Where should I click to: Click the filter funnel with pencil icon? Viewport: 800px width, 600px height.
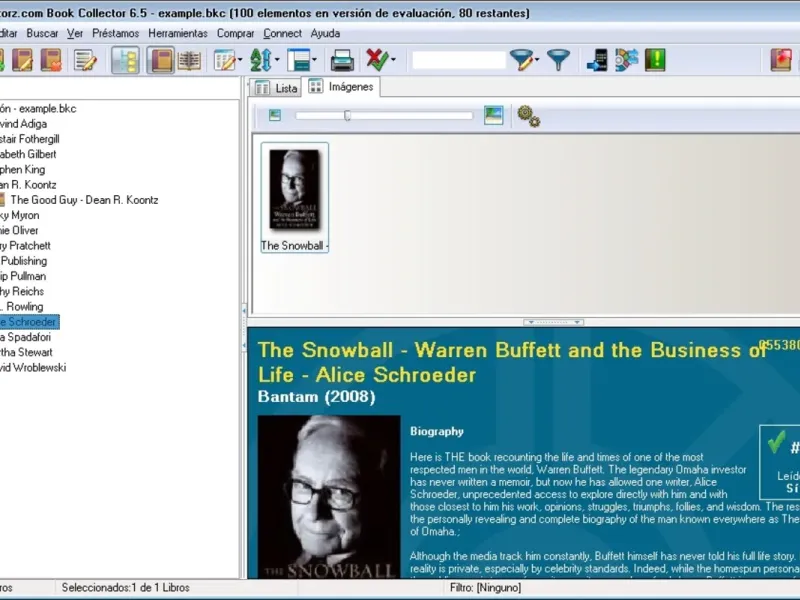click(521, 60)
